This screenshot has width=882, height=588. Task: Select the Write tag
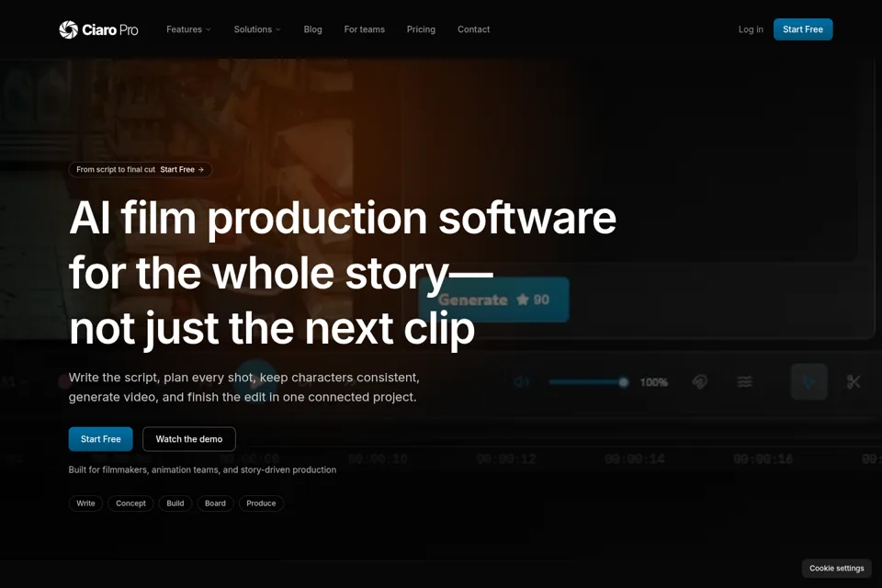click(x=85, y=503)
